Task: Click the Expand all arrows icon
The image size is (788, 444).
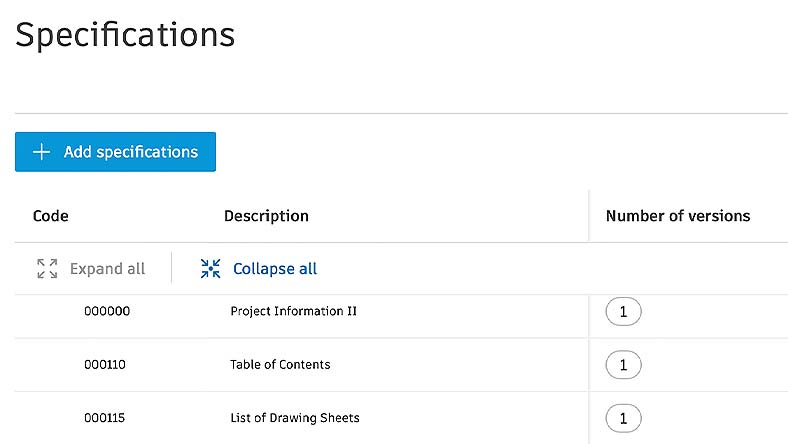Action: [x=47, y=269]
